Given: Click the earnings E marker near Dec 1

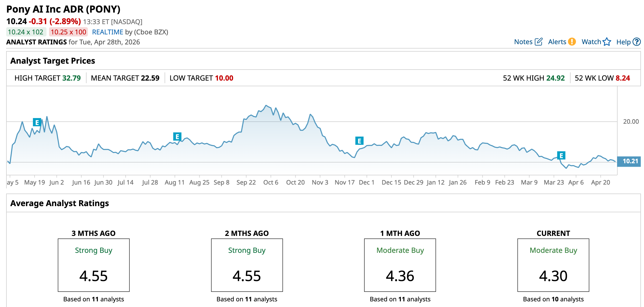Looking at the screenshot, I should click(359, 141).
